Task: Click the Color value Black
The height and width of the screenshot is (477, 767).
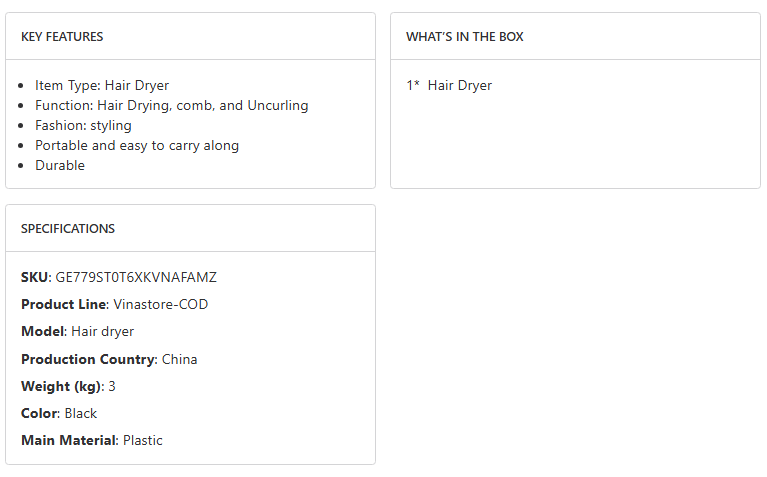Action: 81,413
